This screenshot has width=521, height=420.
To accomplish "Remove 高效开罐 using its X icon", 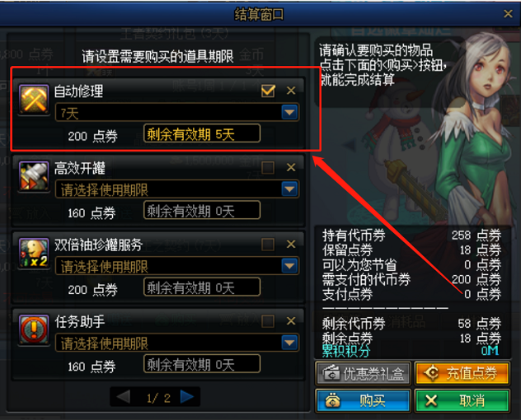I will [x=291, y=167].
